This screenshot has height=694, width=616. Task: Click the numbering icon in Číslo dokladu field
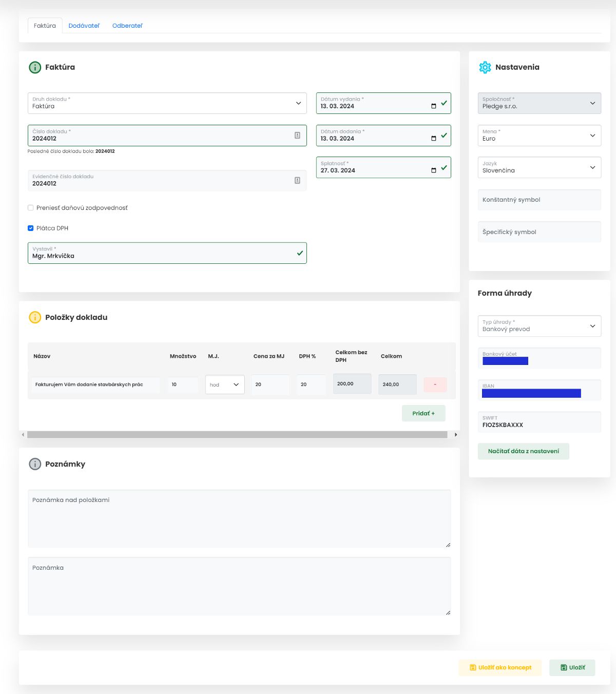pyautogui.click(x=297, y=136)
